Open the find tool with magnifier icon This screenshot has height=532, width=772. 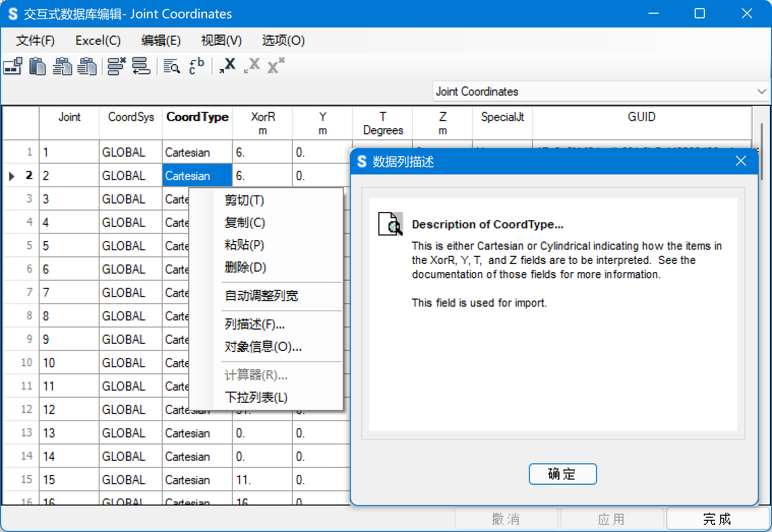point(171,66)
